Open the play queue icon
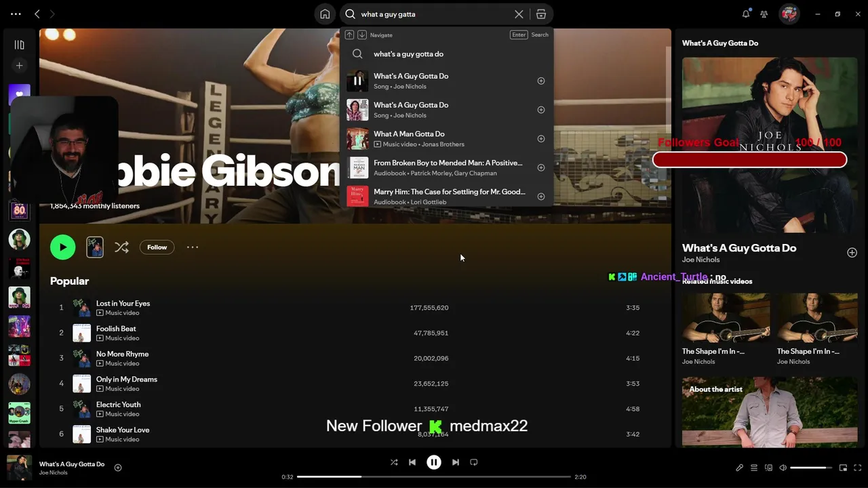The width and height of the screenshot is (868, 488). (x=753, y=468)
